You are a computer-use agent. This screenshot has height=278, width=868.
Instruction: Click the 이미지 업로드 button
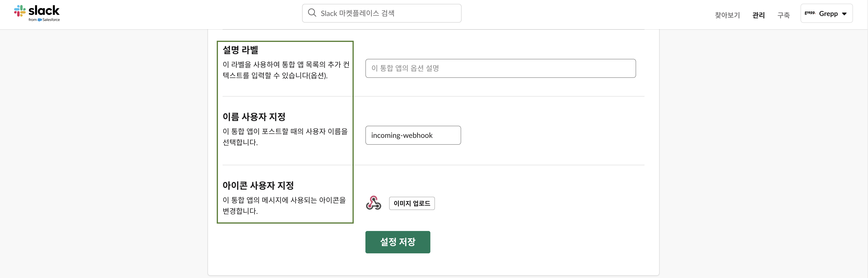click(412, 203)
